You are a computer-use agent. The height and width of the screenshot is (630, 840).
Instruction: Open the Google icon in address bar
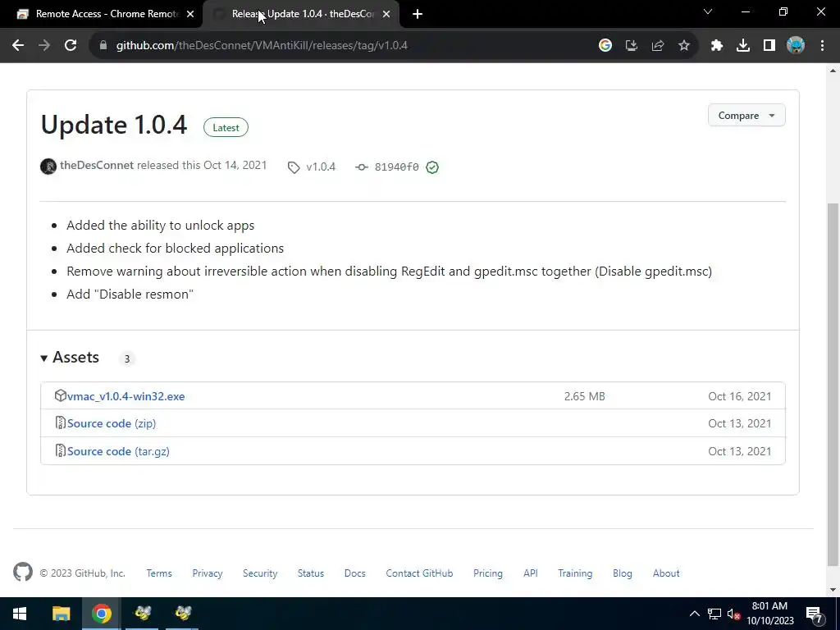[605, 46]
